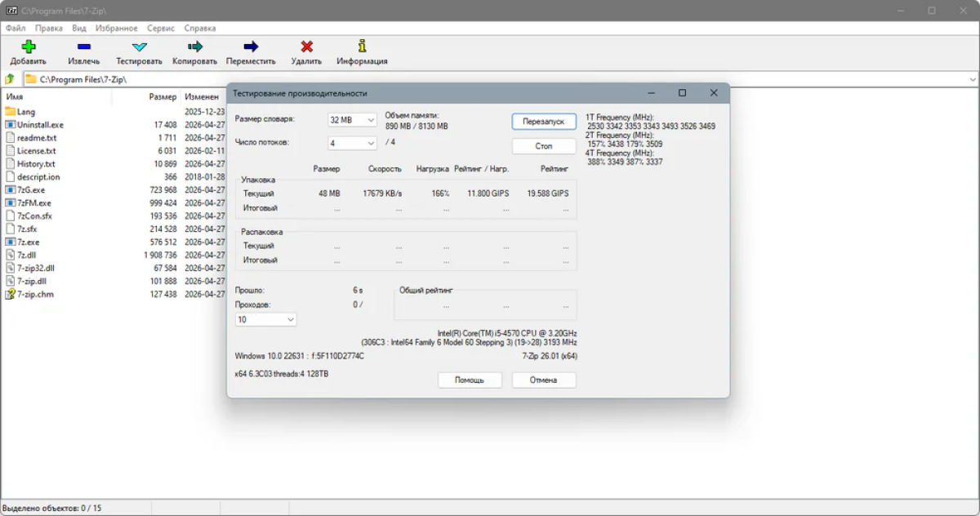Viewport: 980px width, 516px height.
Task: Sort by the Размер column header
Action: [x=163, y=96]
